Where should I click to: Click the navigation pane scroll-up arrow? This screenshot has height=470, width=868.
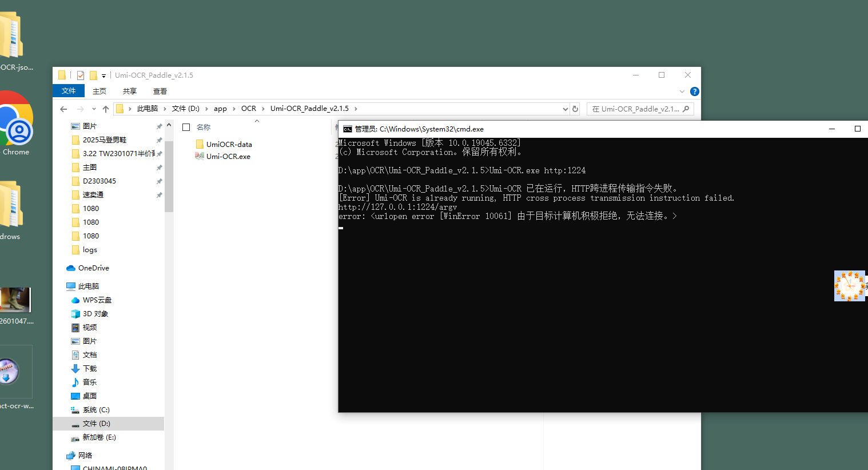click(169, 125)
